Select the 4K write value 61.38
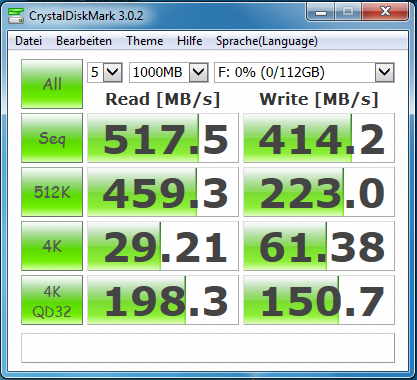The image size is (417, 380). [x=319, y=246]
